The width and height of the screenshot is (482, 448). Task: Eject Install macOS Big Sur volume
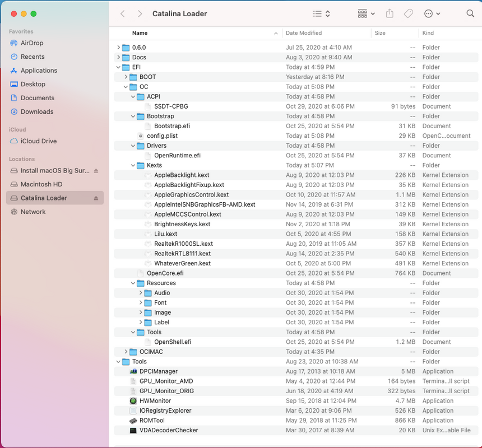point(96,171)
